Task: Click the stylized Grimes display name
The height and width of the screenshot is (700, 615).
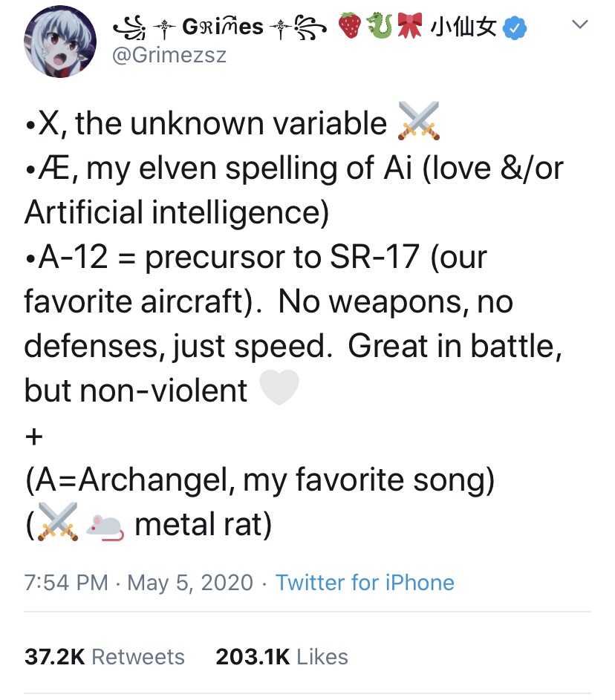Action: (x=222, y=27)
